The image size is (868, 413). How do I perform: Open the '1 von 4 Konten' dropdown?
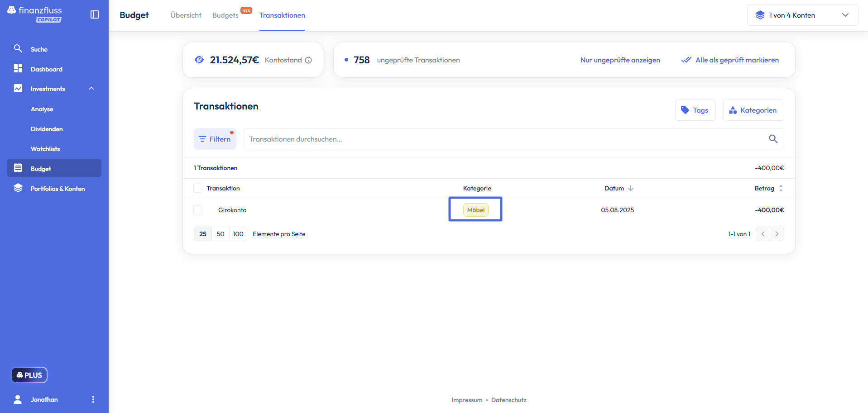[x=802, y=15]
